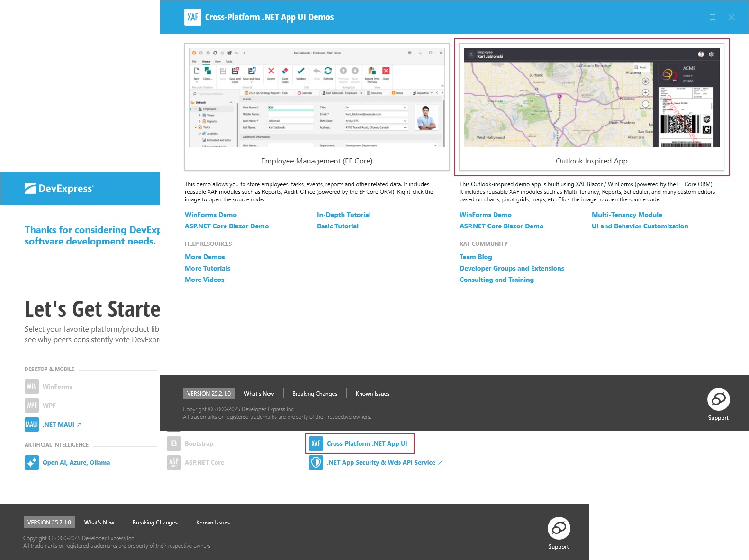This screenshot has height=560, width=749.
Task: Click Known Issues in launcher footer
Action: (x=213, y=523)
